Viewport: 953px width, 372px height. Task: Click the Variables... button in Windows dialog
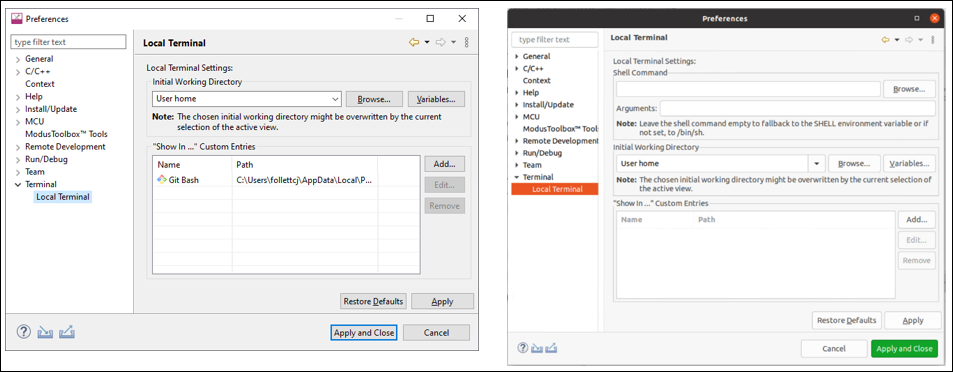click(436, 98)
